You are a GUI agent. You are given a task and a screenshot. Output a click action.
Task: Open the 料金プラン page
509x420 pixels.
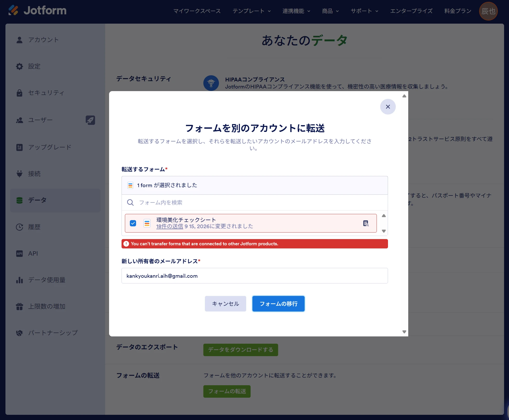pos(458,11)
